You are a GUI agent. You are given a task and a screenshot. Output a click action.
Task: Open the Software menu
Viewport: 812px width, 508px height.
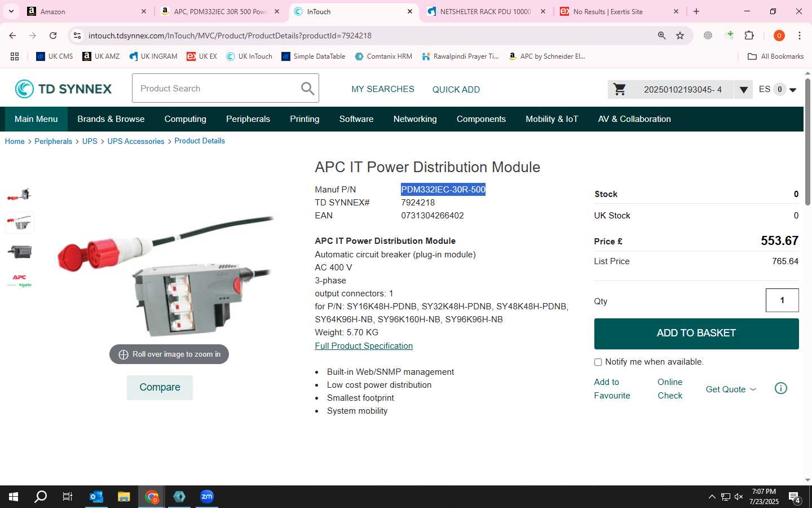tap(356, 119)
